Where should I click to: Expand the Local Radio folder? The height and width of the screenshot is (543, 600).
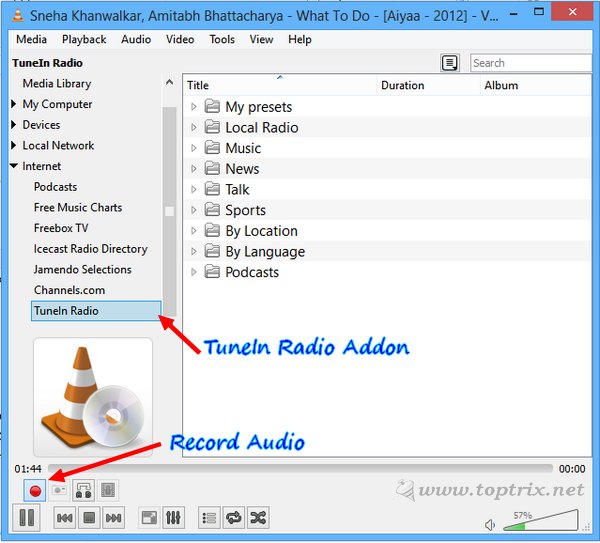(x=194, y=127)
